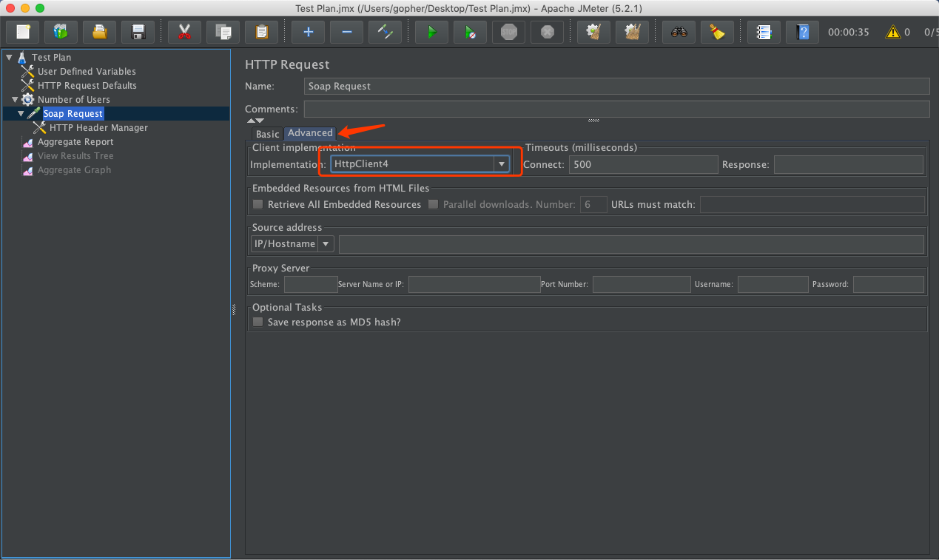Focus the proxy Server Name or IP field
The width and height of the screenshot is (939, 560).
click(474, 284)
